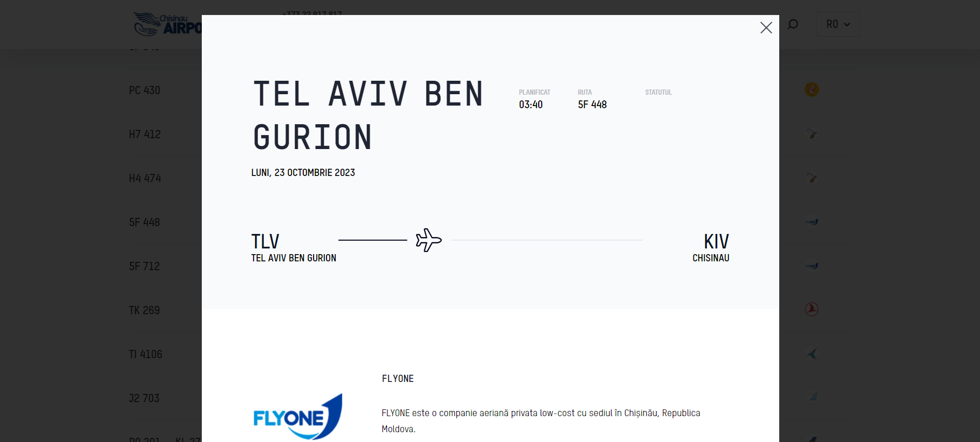Click the Chisinau Airport logo
The width and height of the screenshot is (980, 442).
(x=167, y=24)
